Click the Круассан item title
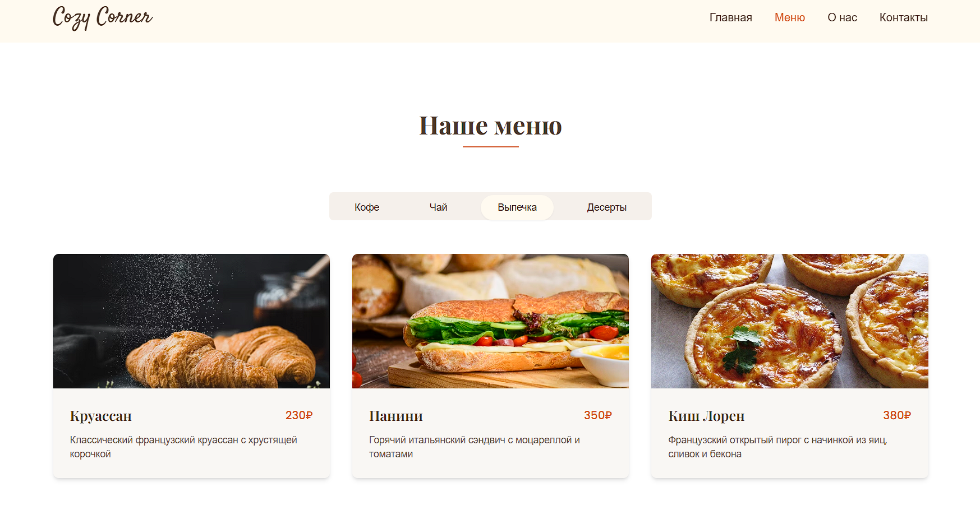Image resolution: width=980 pixels, height=510 pixels. coord(101,416)
